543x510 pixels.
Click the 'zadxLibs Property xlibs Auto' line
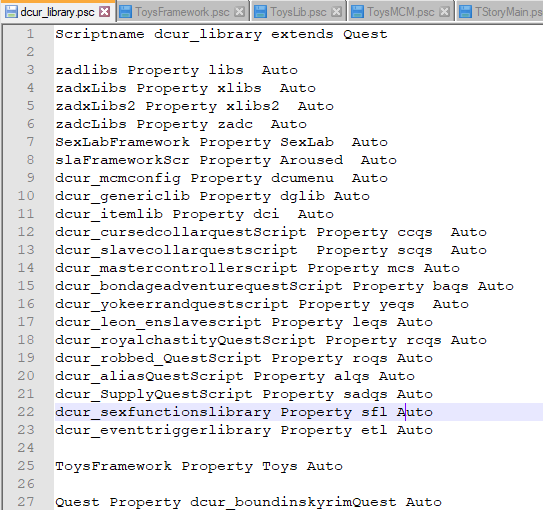click(x=186, y=88)
